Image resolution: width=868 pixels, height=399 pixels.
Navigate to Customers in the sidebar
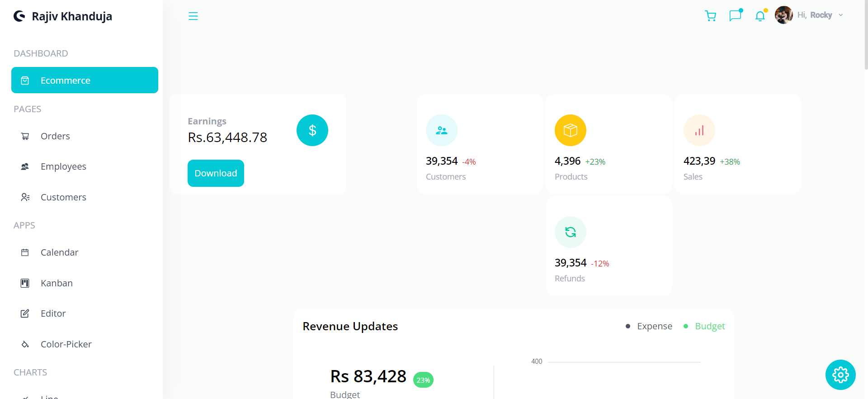(85, 197)
